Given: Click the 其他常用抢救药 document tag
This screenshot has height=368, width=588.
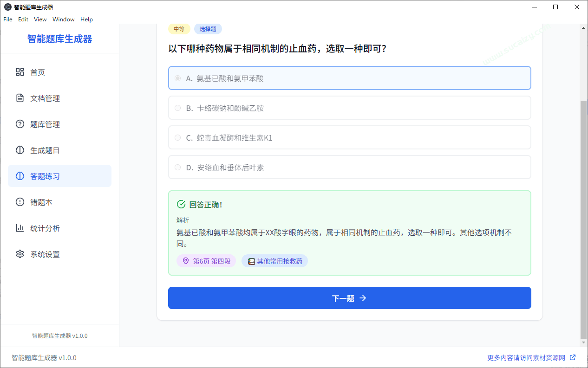Looking at the screenshot, I should [274, 261].
